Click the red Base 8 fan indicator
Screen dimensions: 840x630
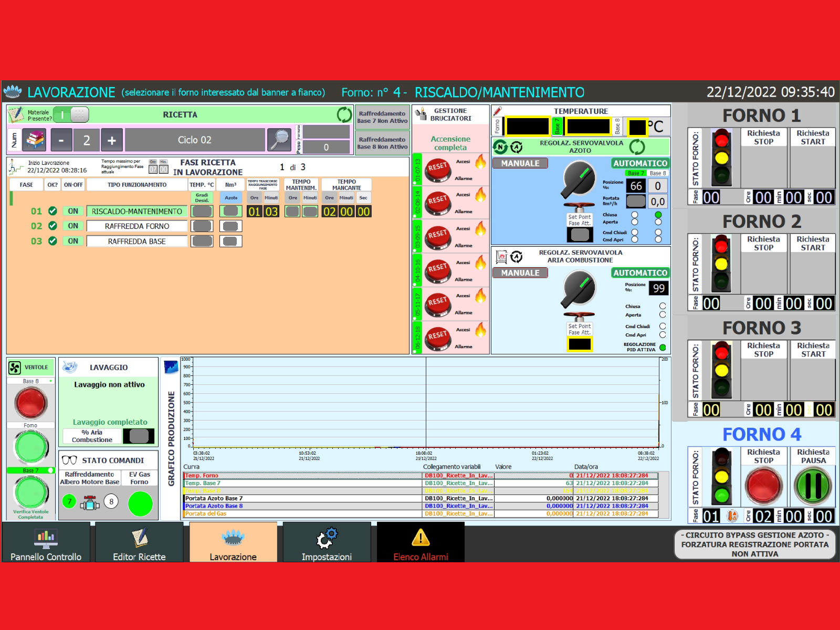(31, 403)
